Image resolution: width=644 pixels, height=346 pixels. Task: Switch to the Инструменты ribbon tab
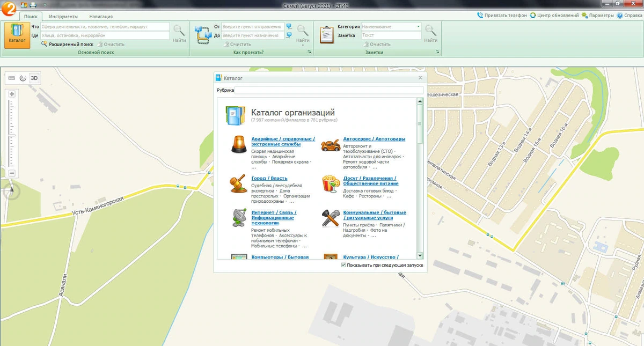[x=63, y=17]
